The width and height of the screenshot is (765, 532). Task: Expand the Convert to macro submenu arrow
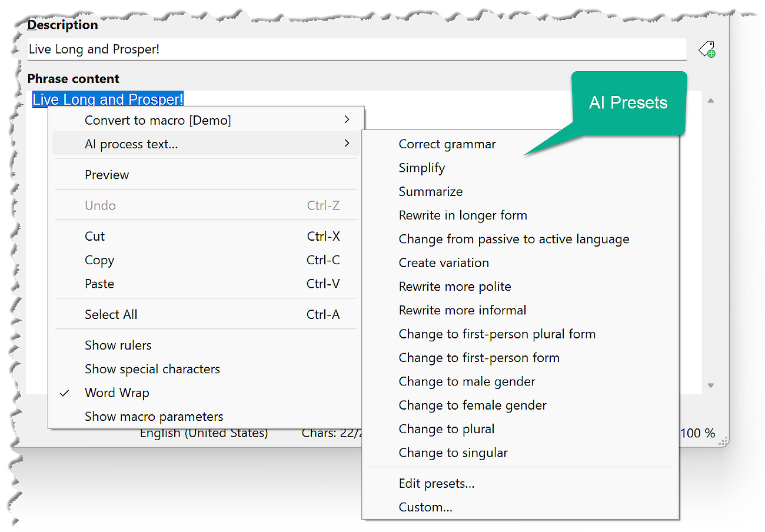(x=347, y=120)
